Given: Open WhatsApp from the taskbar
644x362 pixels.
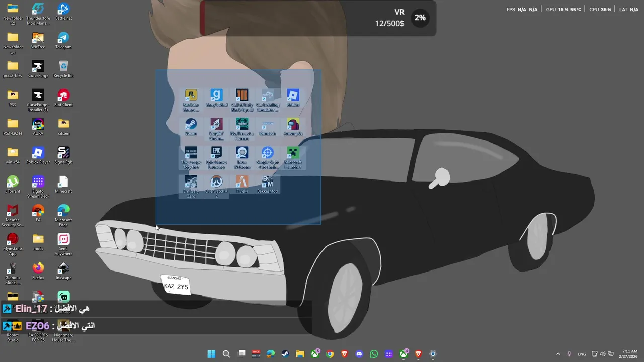Looking at the screenshot, I should tap(374, 354).
